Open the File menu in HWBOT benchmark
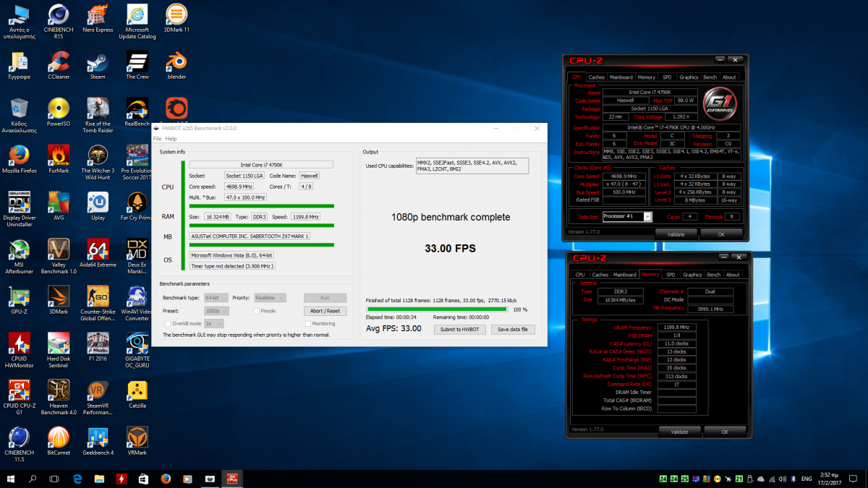 click(x=157, y=139)
